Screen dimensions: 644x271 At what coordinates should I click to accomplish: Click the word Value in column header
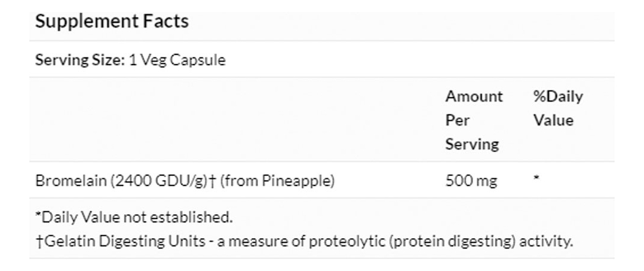coord(553,120)
